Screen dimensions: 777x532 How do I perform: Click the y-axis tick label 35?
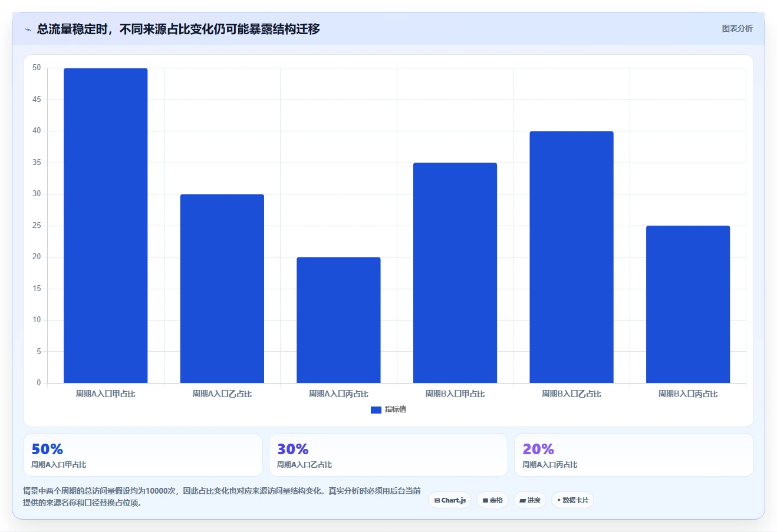(37, 163)
